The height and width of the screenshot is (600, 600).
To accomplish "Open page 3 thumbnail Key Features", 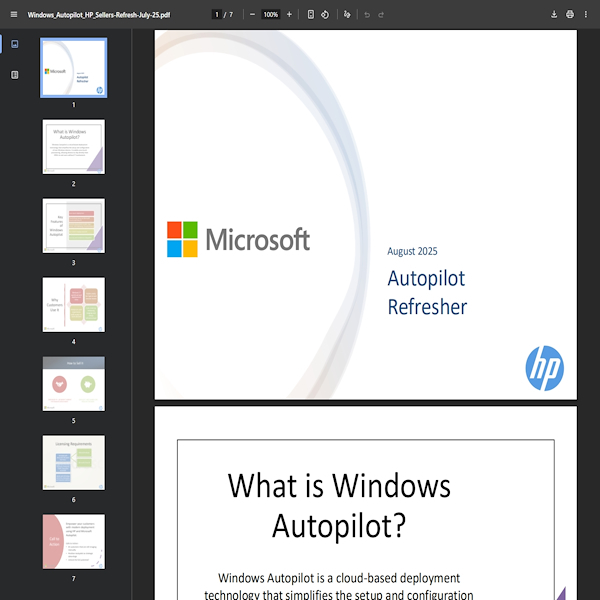I will [73, 226].
